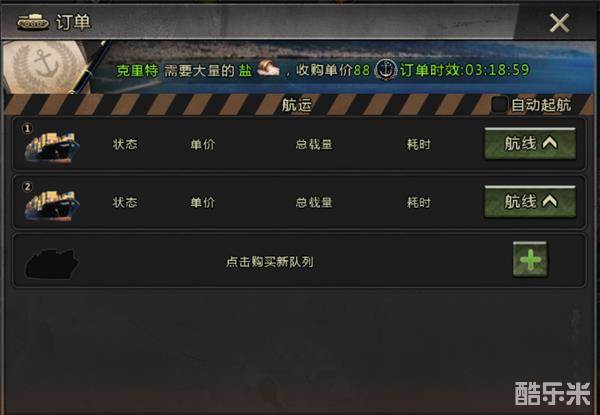Click 单价 label in ship 1 row
The height and width of the screenshot is (415, 600).
point(203,145)
